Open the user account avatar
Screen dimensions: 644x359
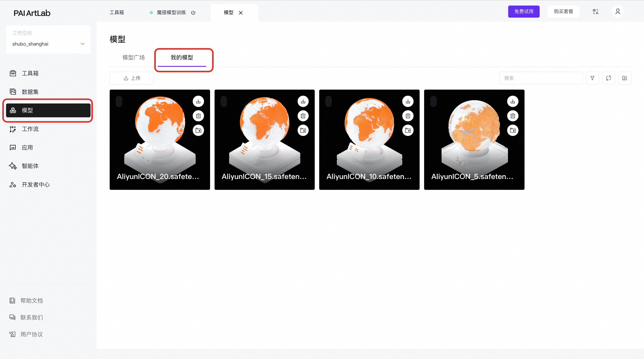pyautogui.click(x=618, y=12)
